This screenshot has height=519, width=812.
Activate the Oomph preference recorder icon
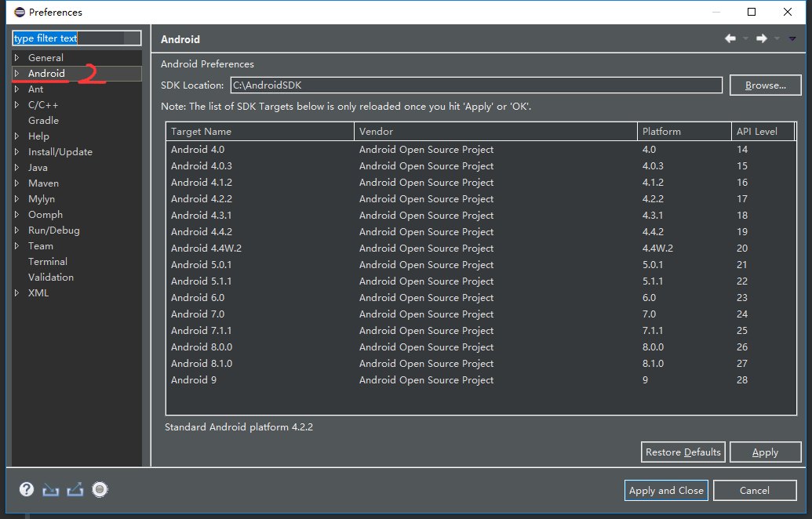coord(100,489)
